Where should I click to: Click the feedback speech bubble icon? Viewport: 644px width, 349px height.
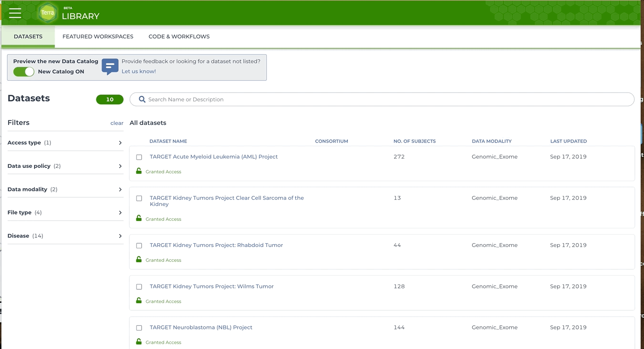pos(110,67)
